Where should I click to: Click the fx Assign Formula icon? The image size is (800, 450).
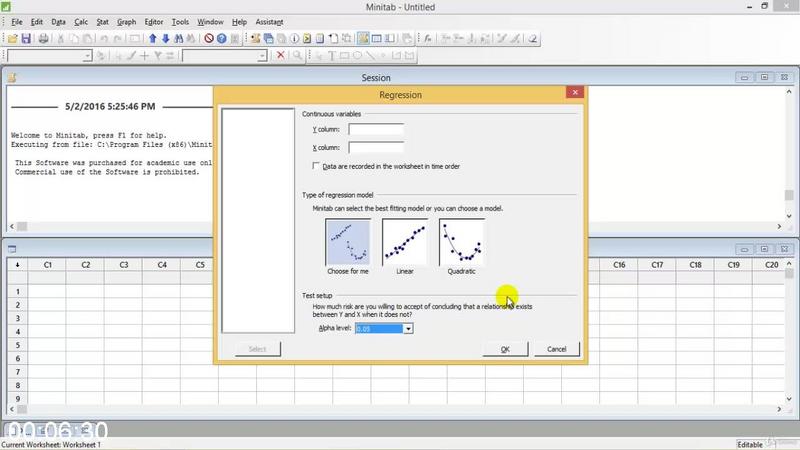pyautogui.click(x=428, y=39)
